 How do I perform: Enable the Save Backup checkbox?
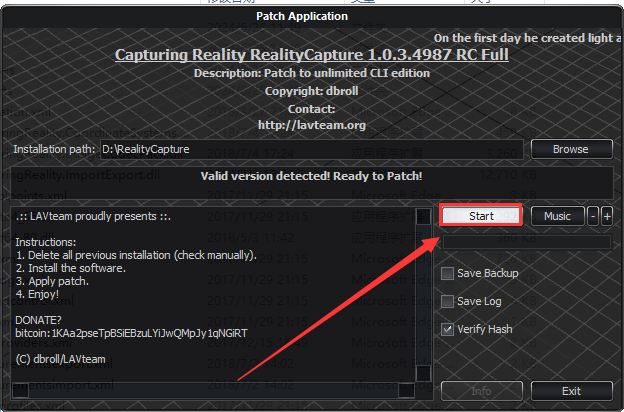(x=447, y=273)
